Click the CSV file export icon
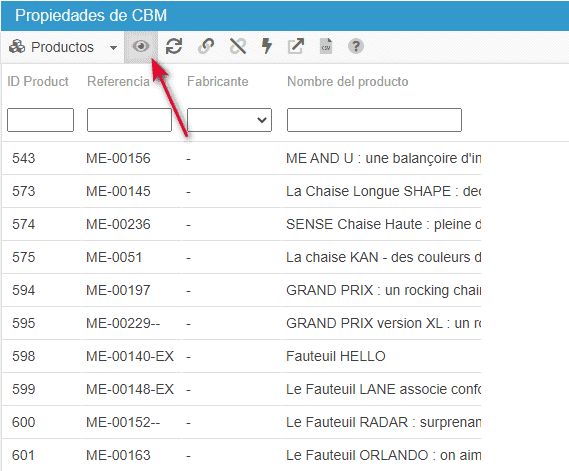The height and width of the screenshot is (471, 569). point(326,46)
